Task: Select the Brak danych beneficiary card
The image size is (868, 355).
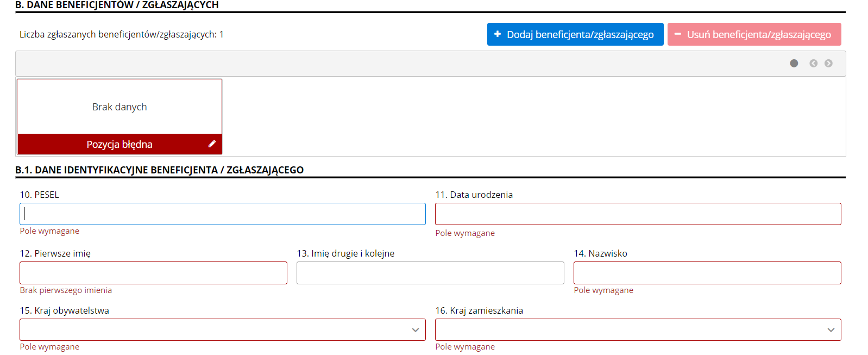Action: (x=119, y=107)
